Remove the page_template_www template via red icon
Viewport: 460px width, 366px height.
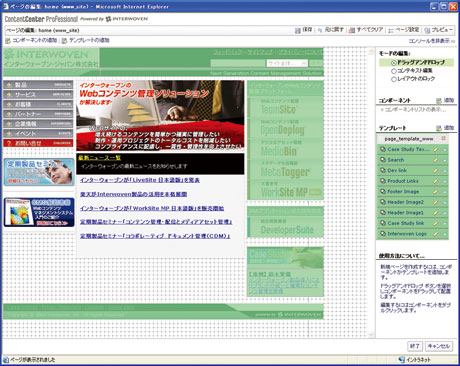(444, 138)
